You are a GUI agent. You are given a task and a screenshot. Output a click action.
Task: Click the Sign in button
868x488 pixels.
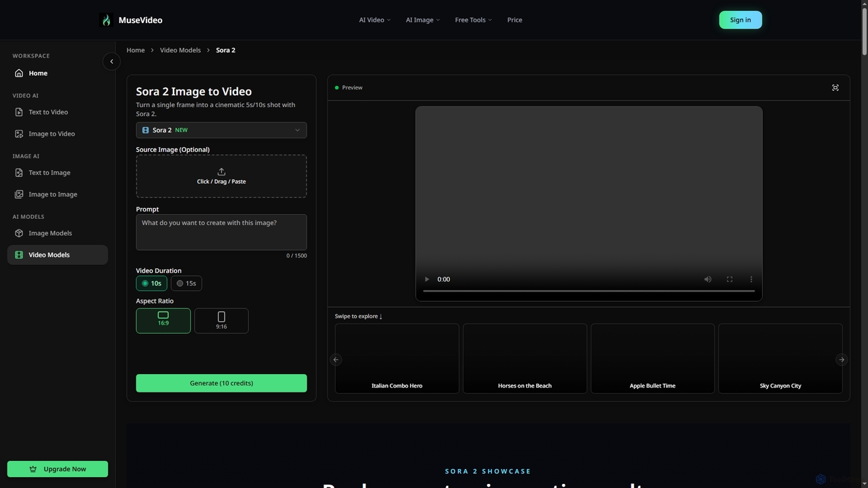[741, 20]
